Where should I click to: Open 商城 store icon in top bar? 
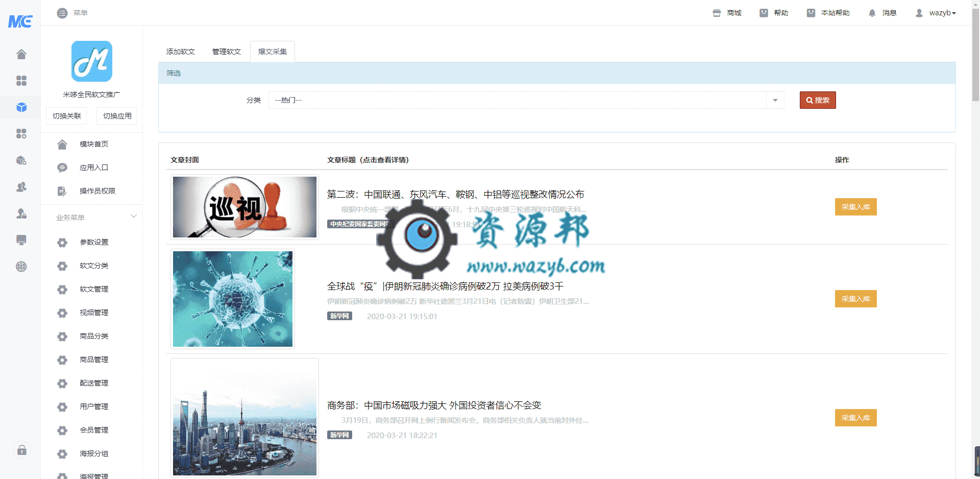pos(717,13)
